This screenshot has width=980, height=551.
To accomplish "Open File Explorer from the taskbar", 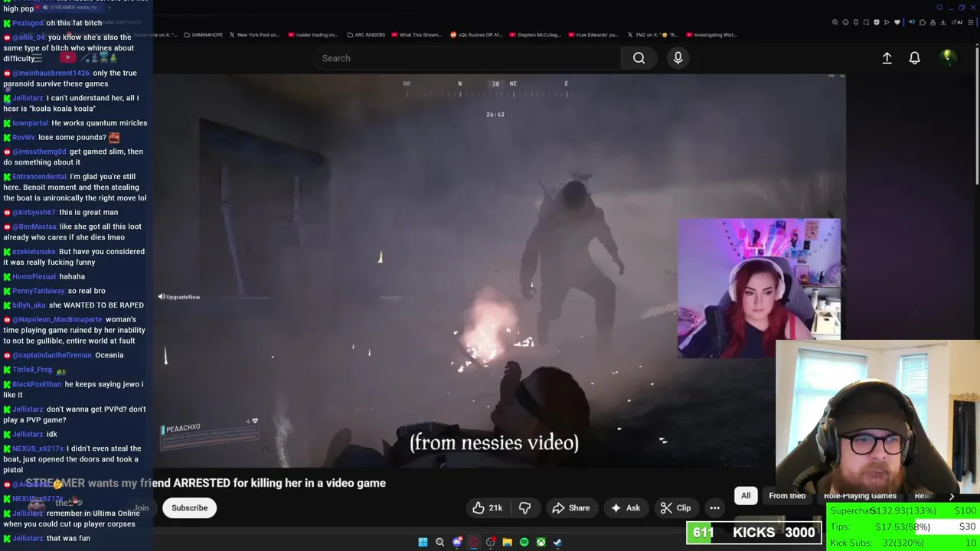I will (x=507, y=542).
